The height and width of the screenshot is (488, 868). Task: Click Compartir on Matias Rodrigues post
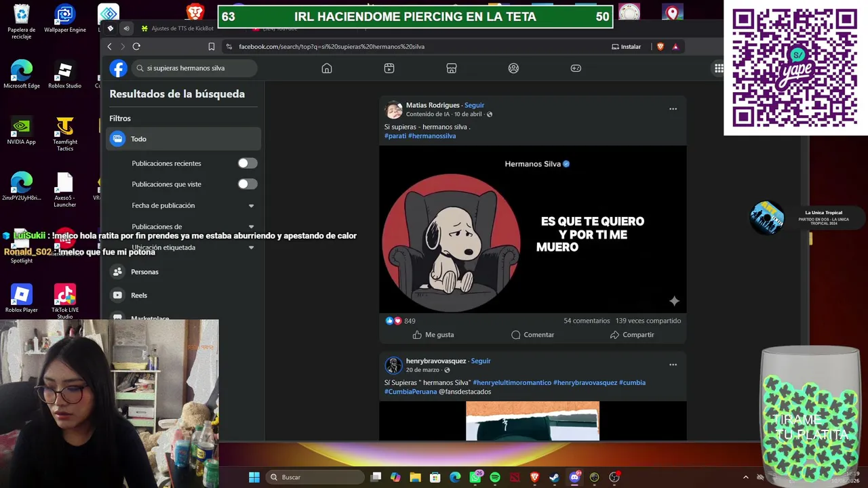point(632,335)
